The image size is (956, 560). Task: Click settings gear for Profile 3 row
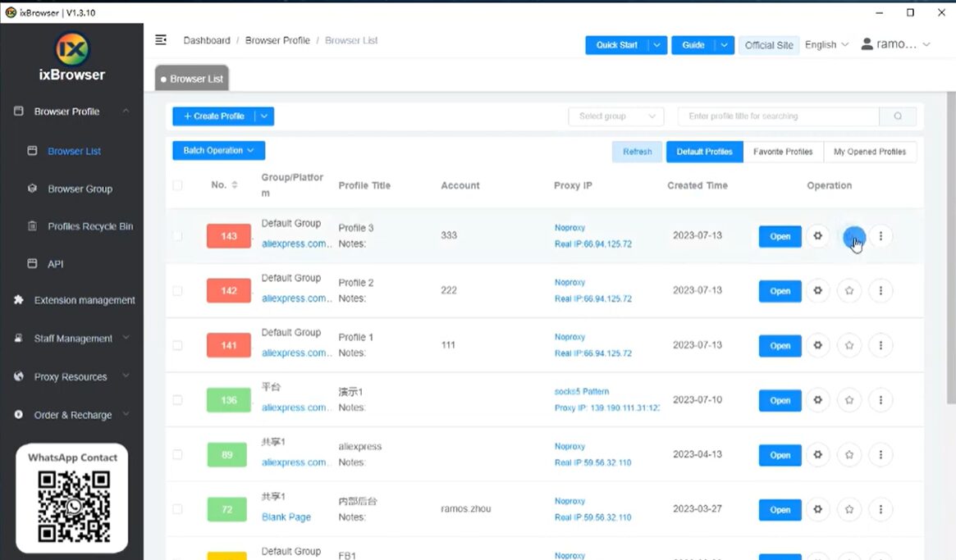[x=817, y=236]
